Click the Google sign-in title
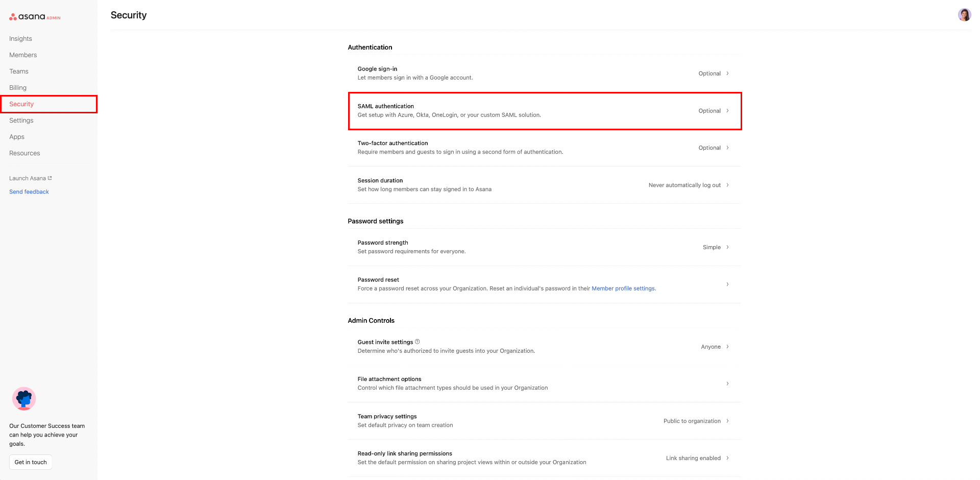This screenshot has height=480, width=980. (x=377, y=69)
